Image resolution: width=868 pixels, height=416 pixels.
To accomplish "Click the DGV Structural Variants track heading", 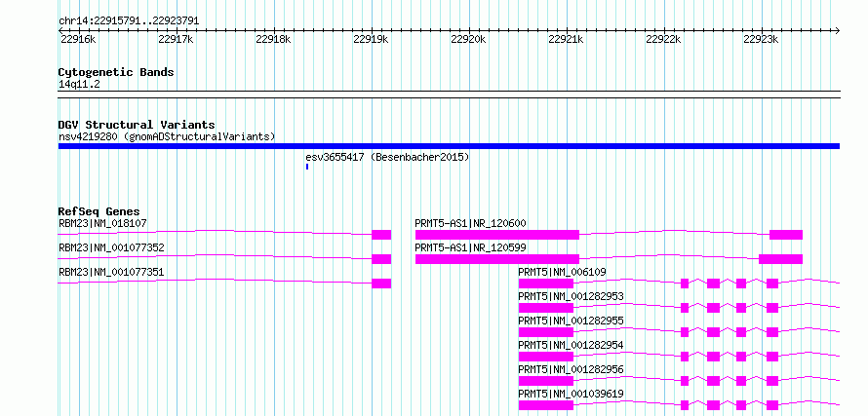I will 137,125.
